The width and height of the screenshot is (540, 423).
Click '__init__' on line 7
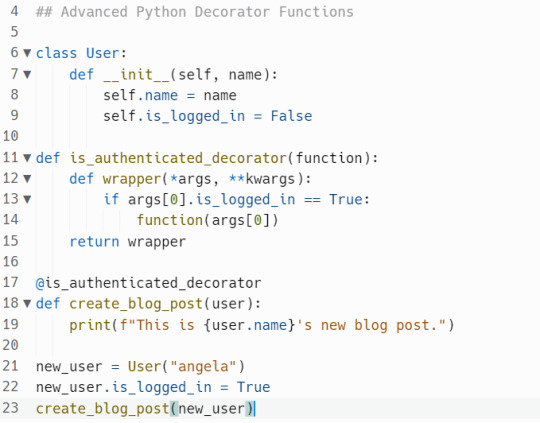click(136, 75)
